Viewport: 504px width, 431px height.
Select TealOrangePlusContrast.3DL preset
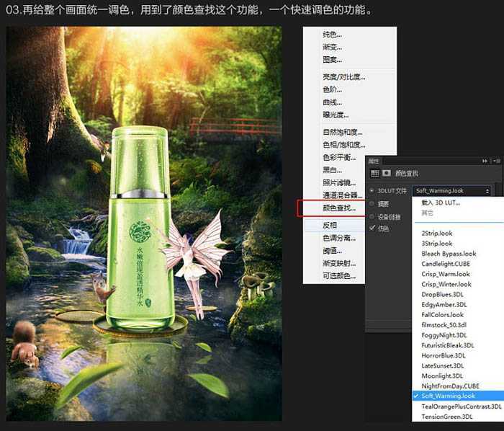[462, 406]
